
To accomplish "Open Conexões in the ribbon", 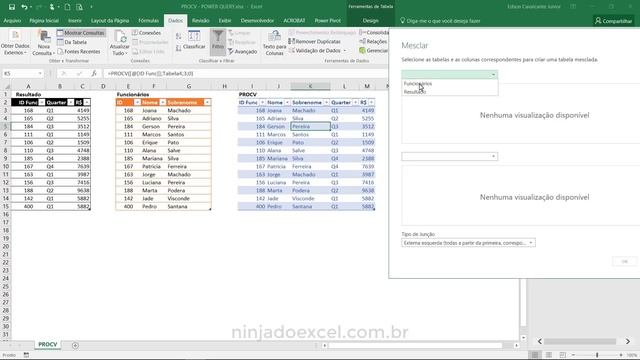I will 146,33.
